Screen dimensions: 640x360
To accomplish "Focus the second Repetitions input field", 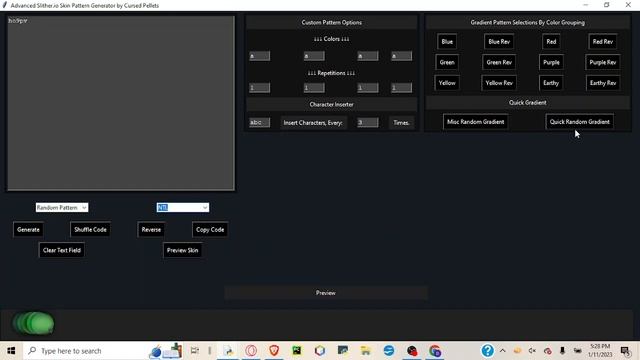I will (314, 87).
